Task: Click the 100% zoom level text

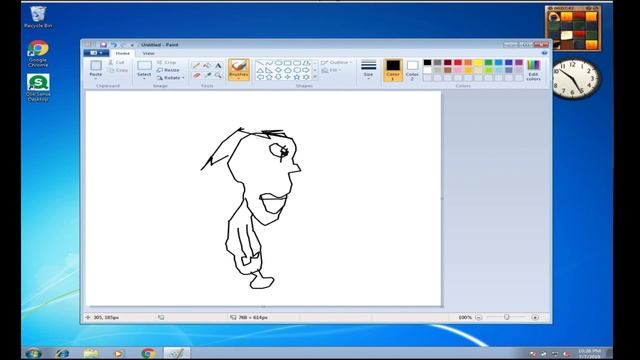Action: pyautogui.click(x=465, y=317)
